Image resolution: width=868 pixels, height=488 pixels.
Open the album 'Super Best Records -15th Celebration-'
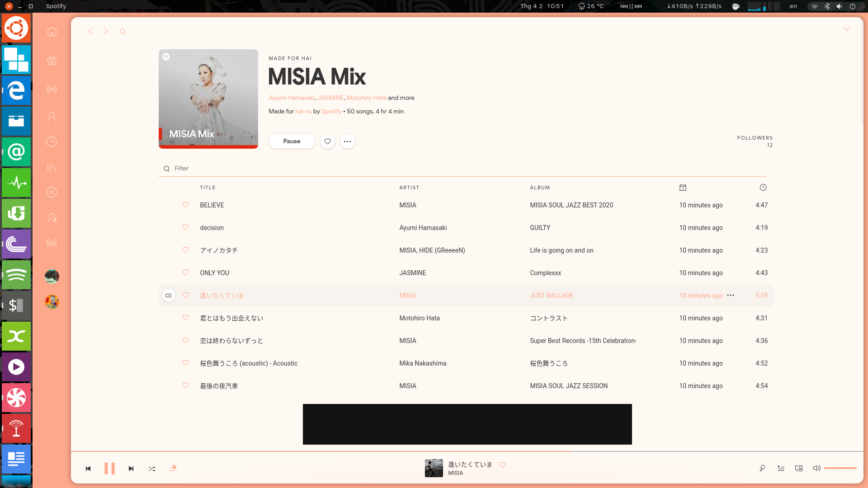coord(583,341)
